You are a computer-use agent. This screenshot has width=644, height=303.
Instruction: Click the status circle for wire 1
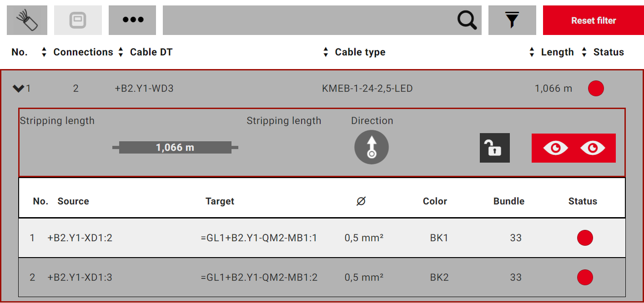coord(585,238)
